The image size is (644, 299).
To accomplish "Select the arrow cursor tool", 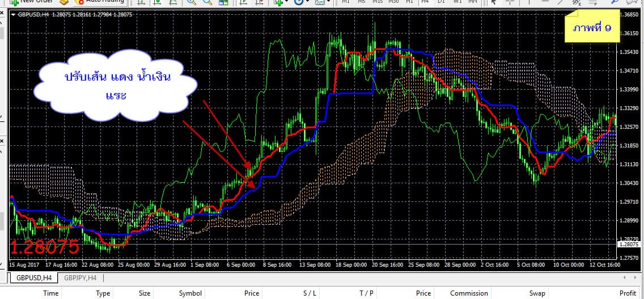I will pos(494,2).
